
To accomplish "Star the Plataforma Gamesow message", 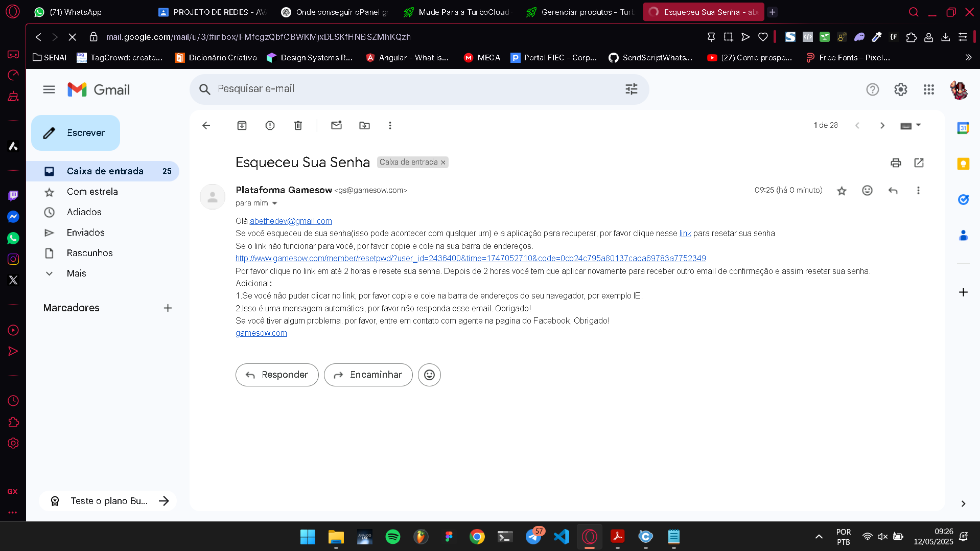I will tap(842, 191).
